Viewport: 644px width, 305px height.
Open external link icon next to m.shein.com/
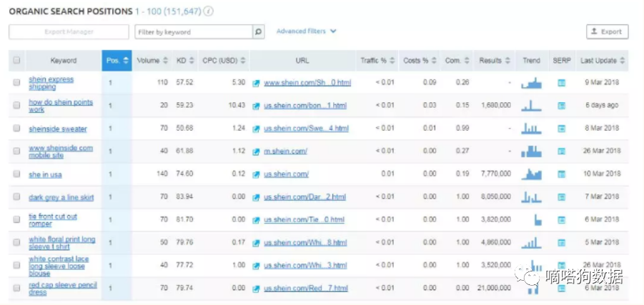(257, 151)
